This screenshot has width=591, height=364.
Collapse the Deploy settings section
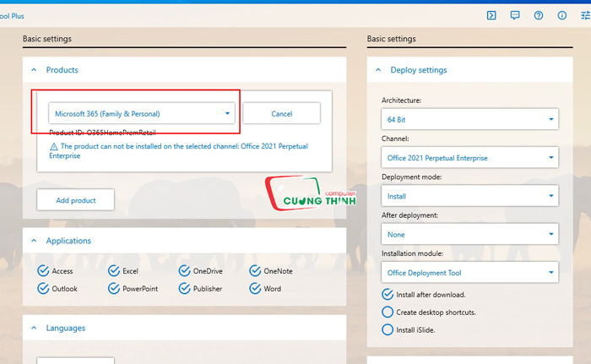pyautogui.click(x=378, y=70)
